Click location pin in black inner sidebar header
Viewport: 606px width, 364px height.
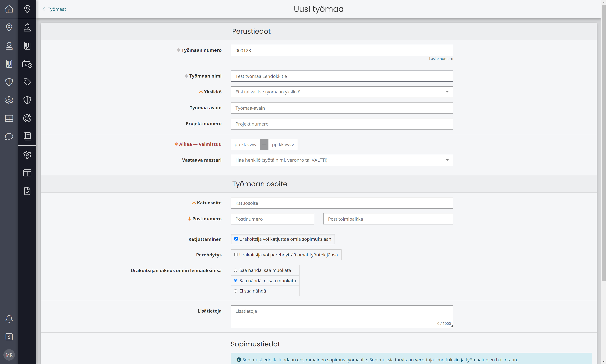pyautogui.click(x=27, y=9)
